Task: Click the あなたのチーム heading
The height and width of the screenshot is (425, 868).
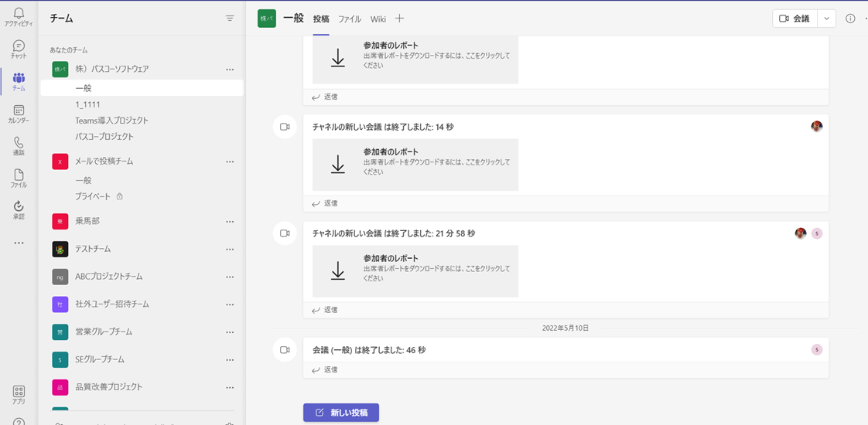Action: (69, 49)
